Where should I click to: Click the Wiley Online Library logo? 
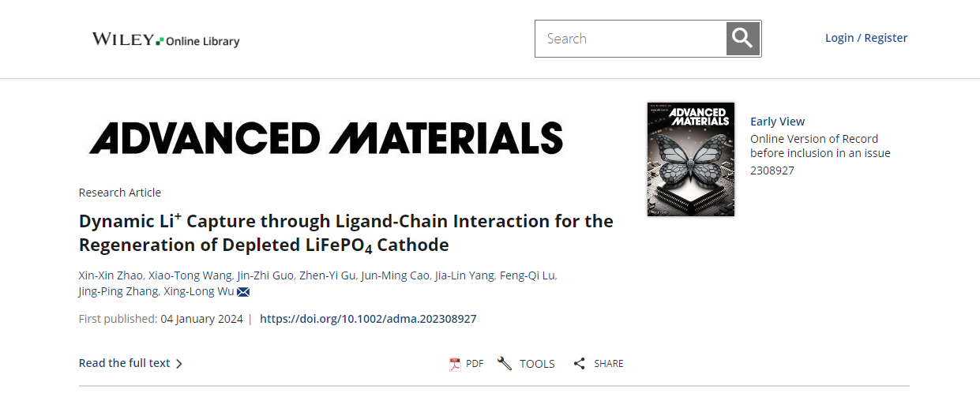[x=166, y=39]
